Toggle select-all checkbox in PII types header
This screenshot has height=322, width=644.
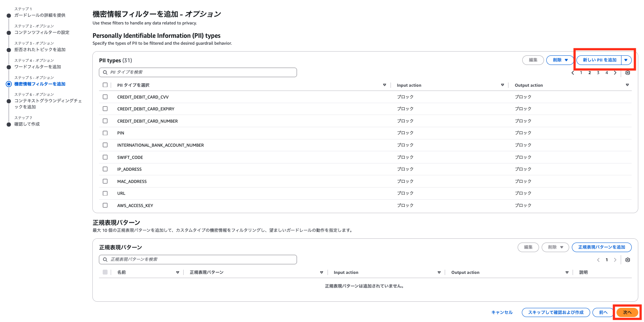[x=105, y=85]
